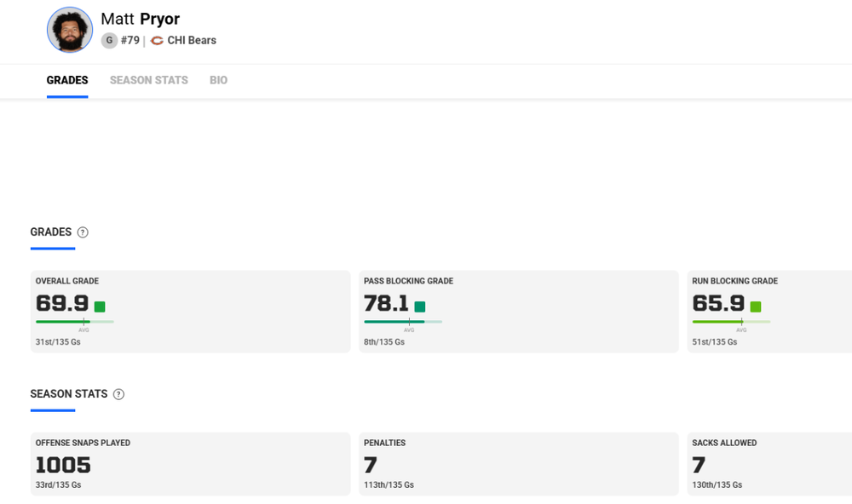Screen dimensions: 852x504
Task: Click the Run Blocking Grade progress bar
Action: tap(731, 322)
